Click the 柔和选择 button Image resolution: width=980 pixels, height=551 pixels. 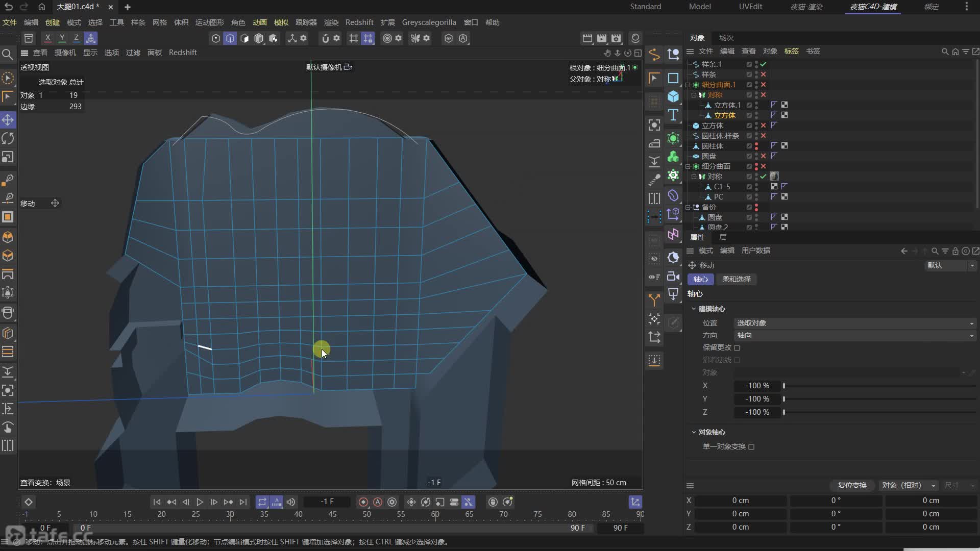[x=736, y=279]
